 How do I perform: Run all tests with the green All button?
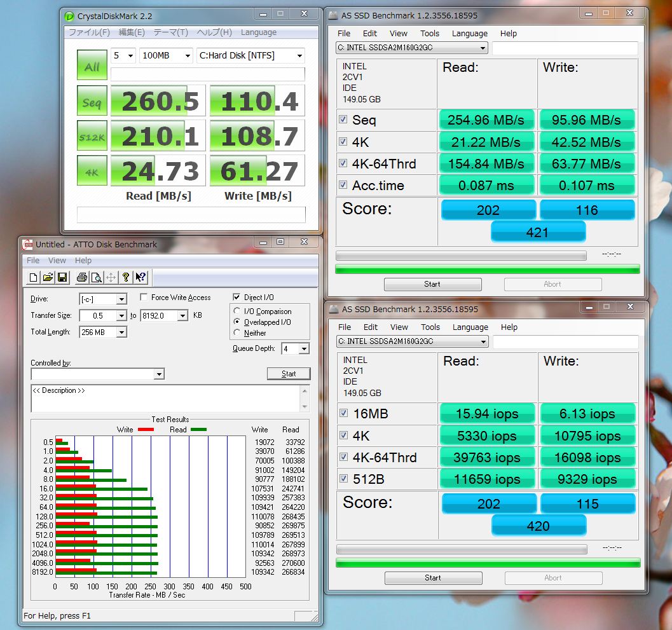(92, 65)
